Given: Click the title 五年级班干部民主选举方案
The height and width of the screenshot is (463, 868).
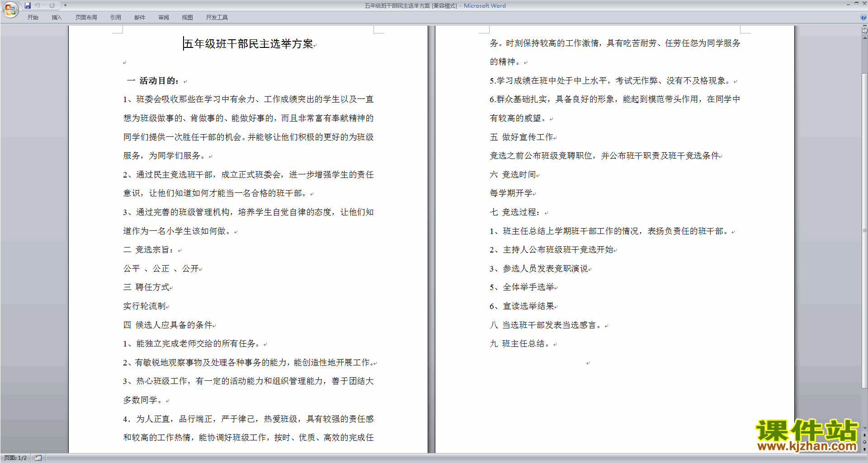Looking at the screenshot, I should [248, 44].
